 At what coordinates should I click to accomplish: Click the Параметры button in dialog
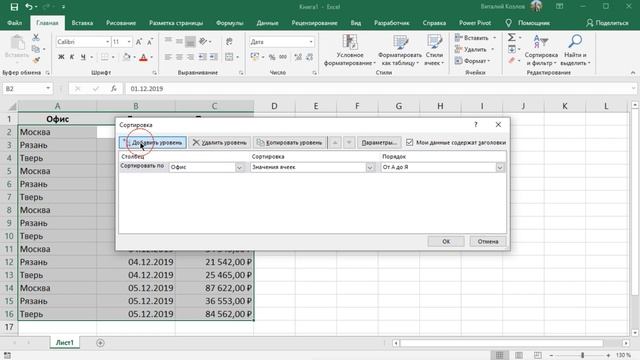(379, 142)
